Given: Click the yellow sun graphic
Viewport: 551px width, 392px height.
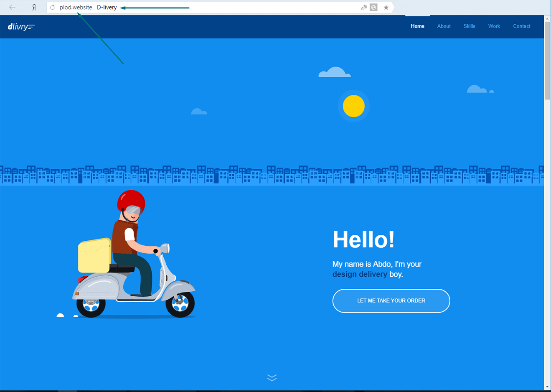Looking at the screenshot, I should pyautogui.click(x=354, y=106).
